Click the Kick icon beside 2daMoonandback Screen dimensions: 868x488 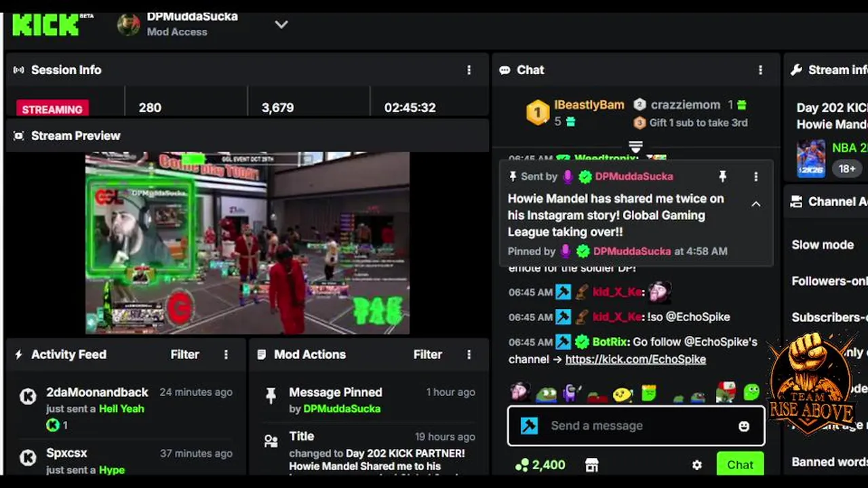click(x=28, y=396)
